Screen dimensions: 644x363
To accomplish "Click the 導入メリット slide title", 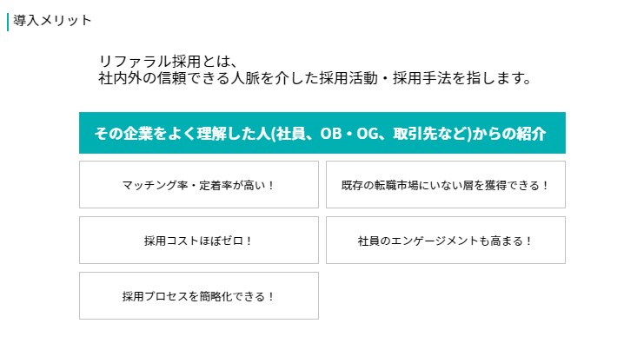I will point(52,21).
